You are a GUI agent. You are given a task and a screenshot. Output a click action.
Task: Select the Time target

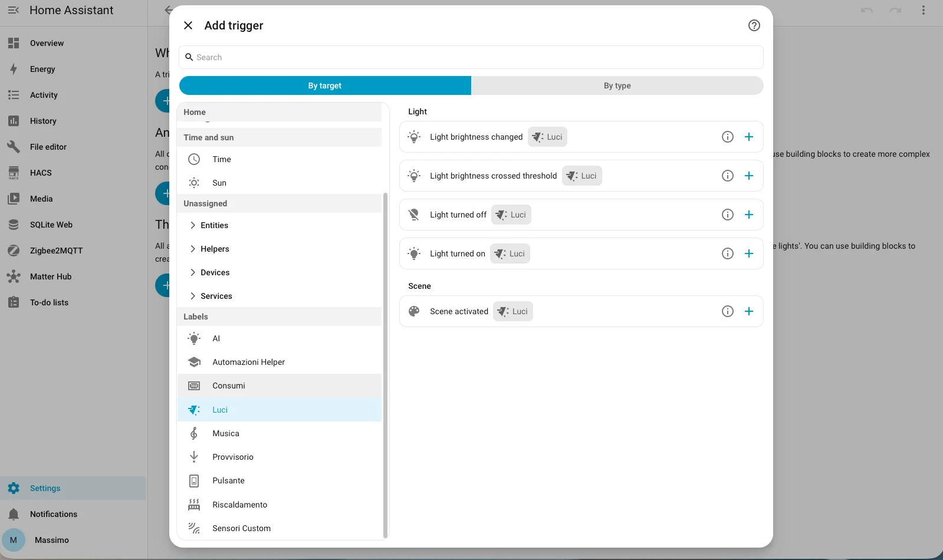pyautogui.click(x=280, y=159)
